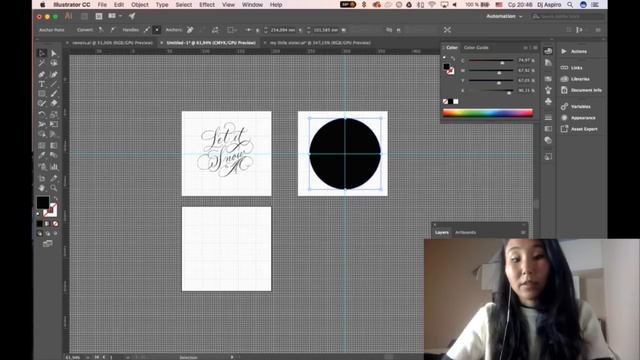Open the Object menu
The width and height of the screenshot is (640, 360).
tap(140, 5)
